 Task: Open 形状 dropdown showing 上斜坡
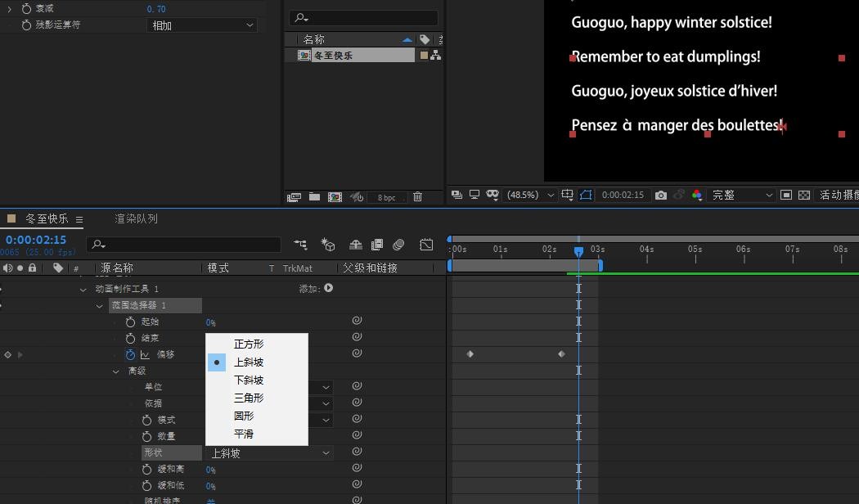coord(270,453)
